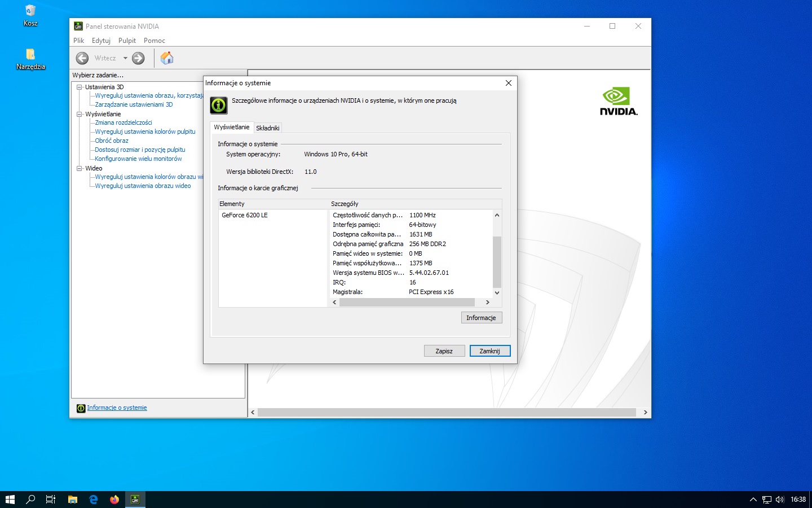Click the Informacje o systemie link

pyautogui.click(x=117, y=408)
